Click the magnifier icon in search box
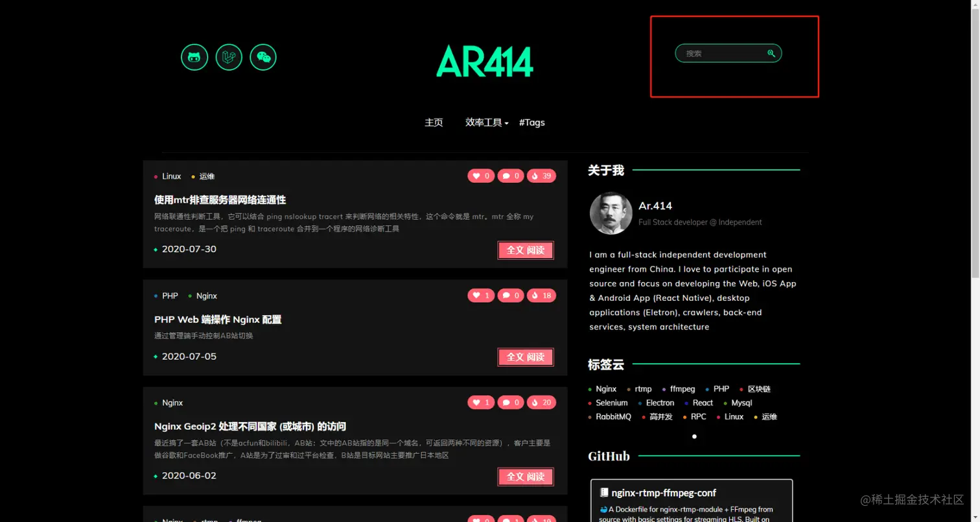The image size is (980, 522). pyautogui.click(x=770, y=53)
